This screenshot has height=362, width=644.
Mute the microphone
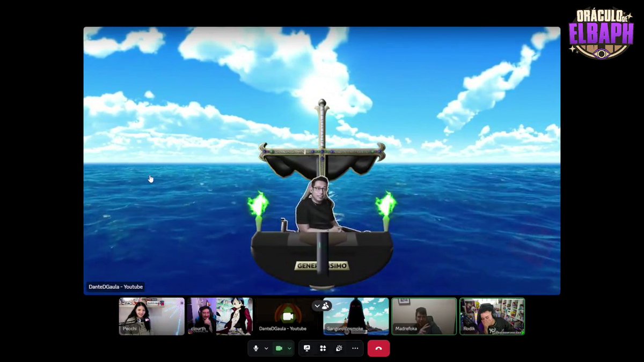tap(256, 348)
